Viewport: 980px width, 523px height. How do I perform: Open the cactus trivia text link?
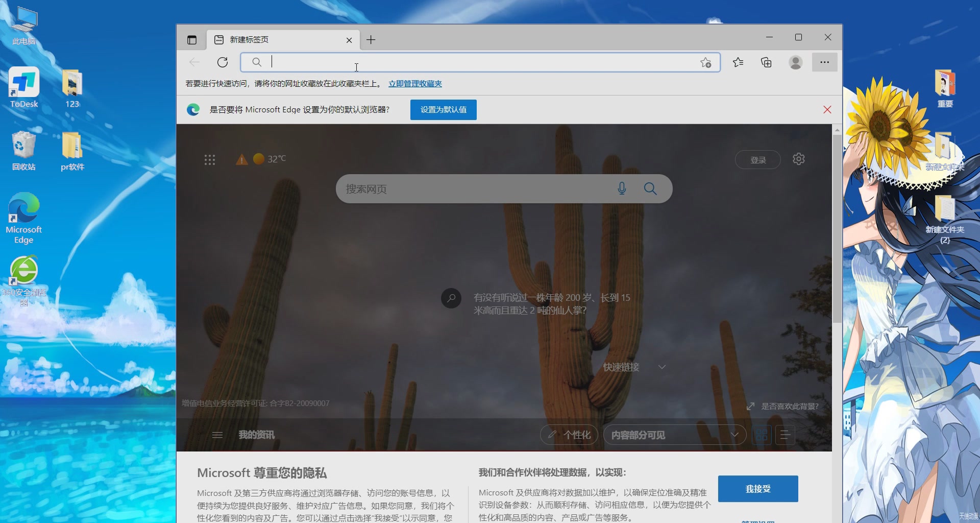click(x=552, y=304)
